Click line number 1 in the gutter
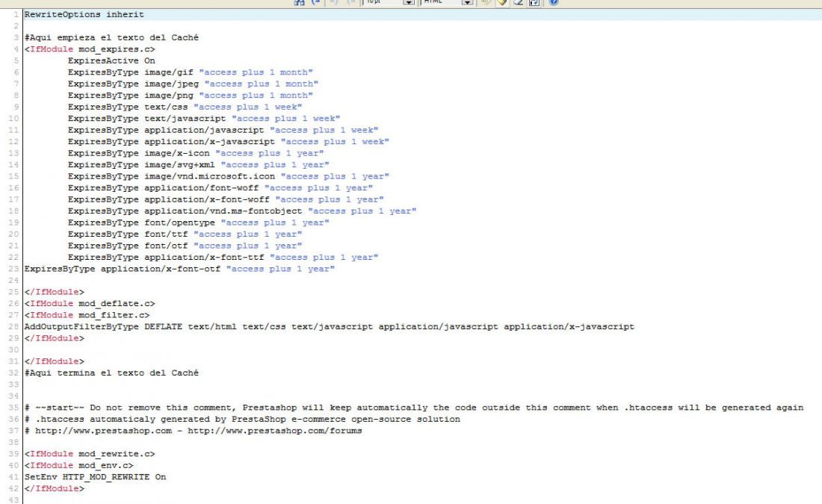822x504 pixels. 16,15
